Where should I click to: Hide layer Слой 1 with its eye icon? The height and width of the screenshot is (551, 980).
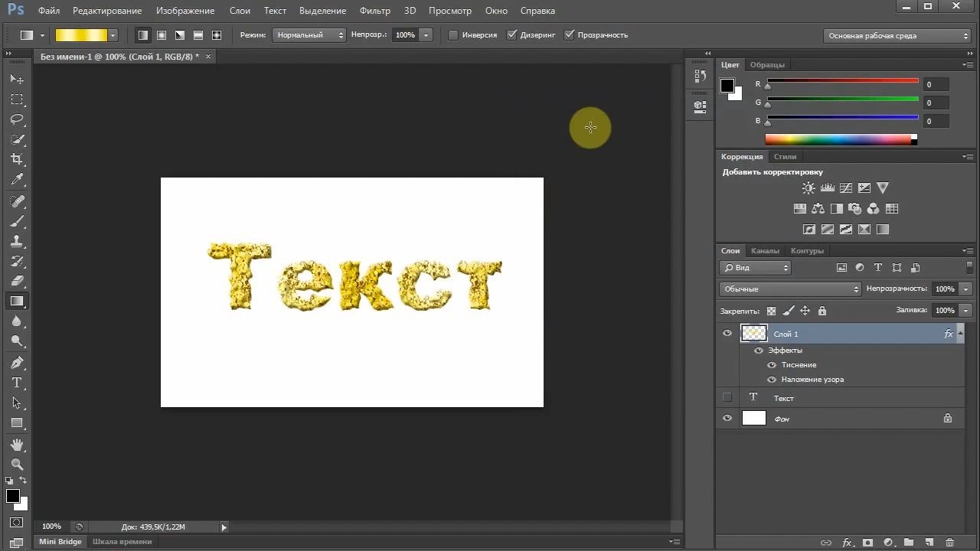point(727,334)
